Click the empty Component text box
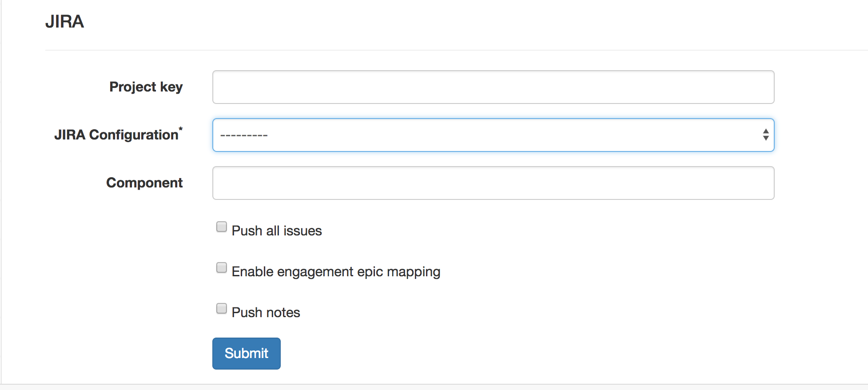The width and height of the screenshot is (868, 390). pos(493,183)
